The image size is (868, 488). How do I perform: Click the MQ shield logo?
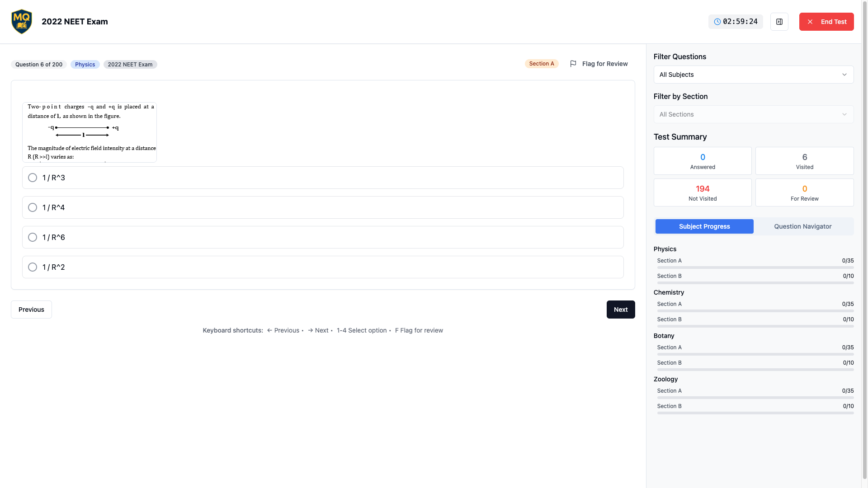[x=21, y=22]
